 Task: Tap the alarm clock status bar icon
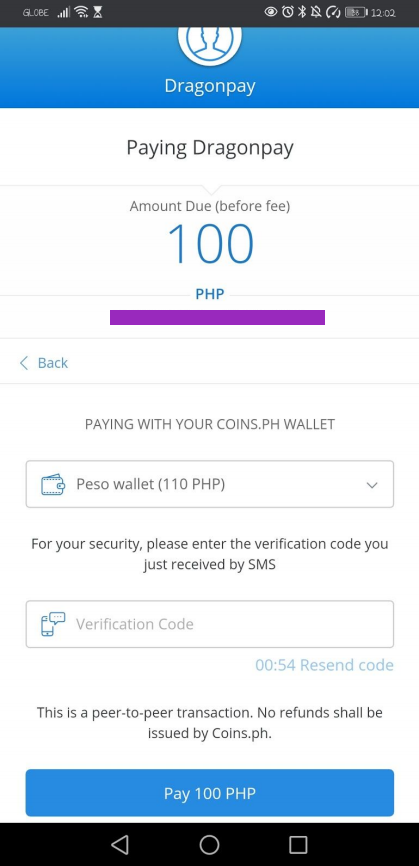287,12
